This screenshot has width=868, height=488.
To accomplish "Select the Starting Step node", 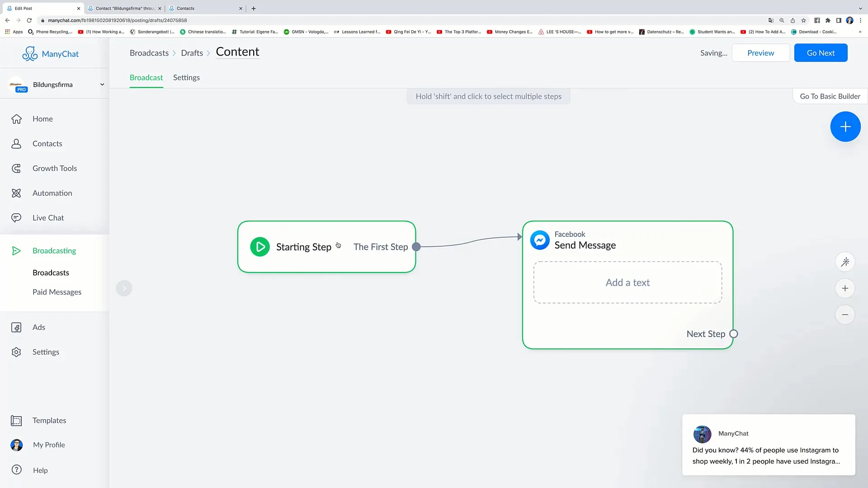I will coord(326,247).
